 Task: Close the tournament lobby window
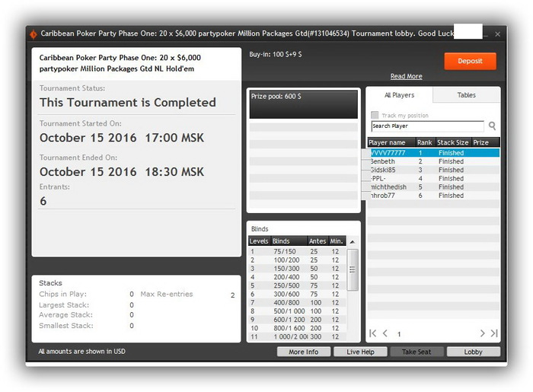click(497, 34)
